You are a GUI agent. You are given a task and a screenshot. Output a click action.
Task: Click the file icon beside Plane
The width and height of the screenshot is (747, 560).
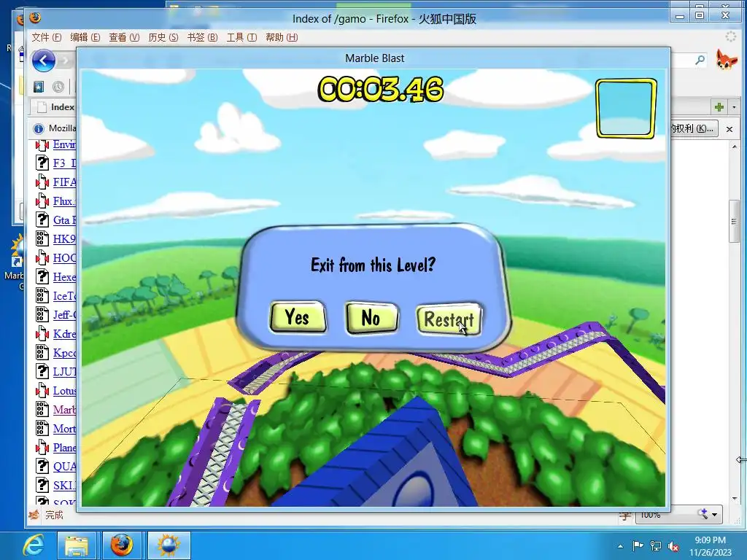tap(42, 448)
